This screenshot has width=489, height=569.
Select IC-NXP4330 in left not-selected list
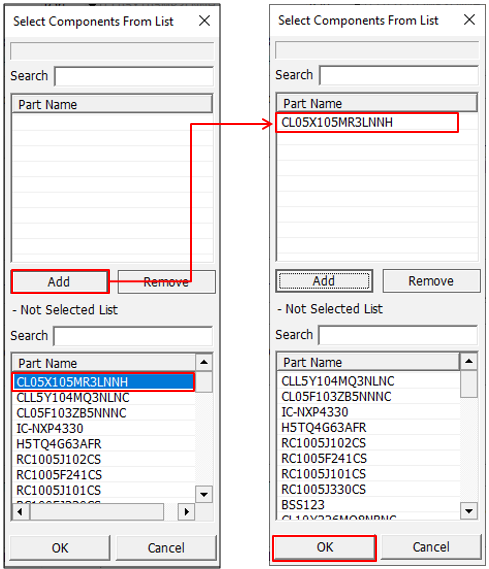[x=104, y=429]
